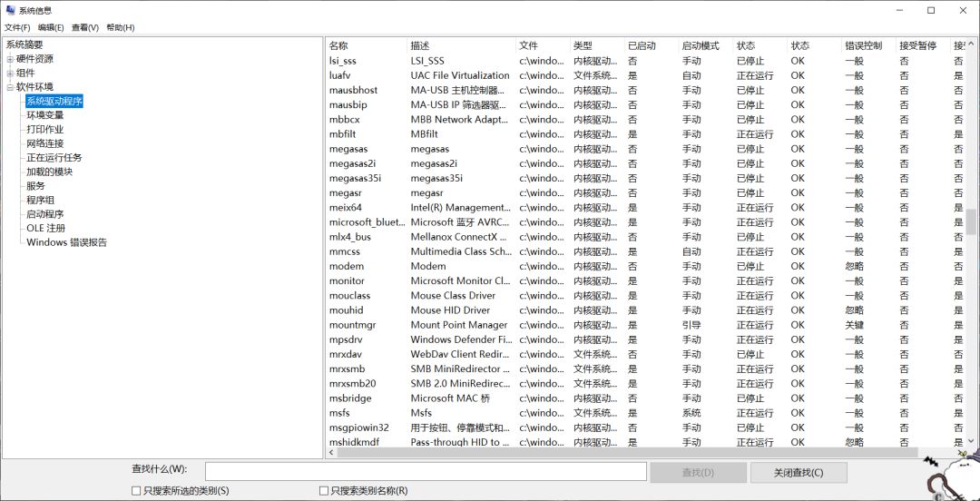Click the 查找(D) button
Image resolution: width=980 pixels, height=501 pixels.
pos(698,473)
